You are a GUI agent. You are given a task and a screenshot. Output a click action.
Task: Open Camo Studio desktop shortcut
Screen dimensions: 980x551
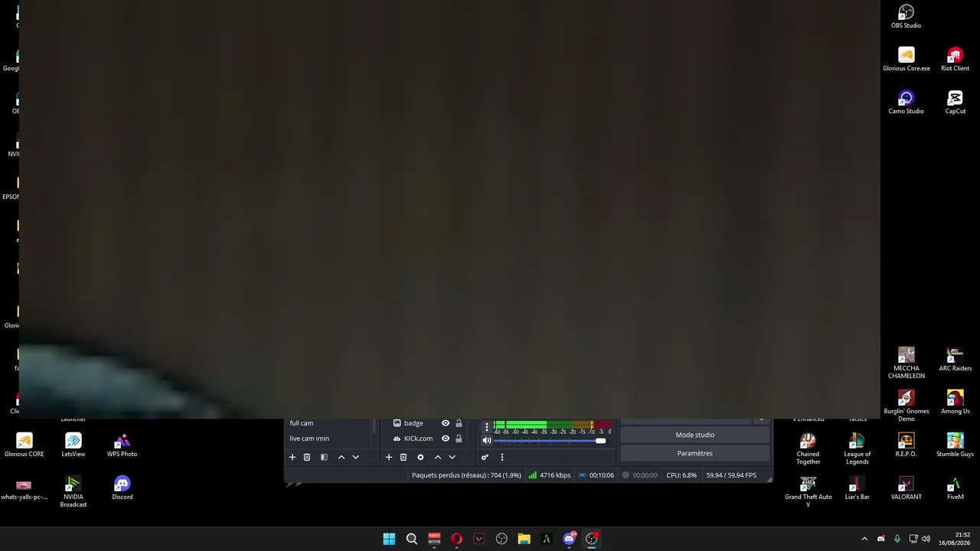(906, 103)
